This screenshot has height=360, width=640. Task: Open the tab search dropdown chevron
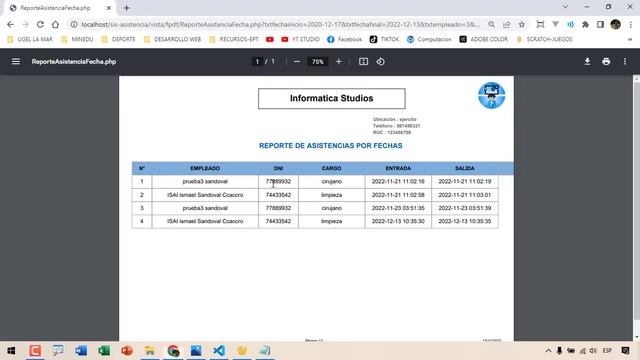pos(565,7)
